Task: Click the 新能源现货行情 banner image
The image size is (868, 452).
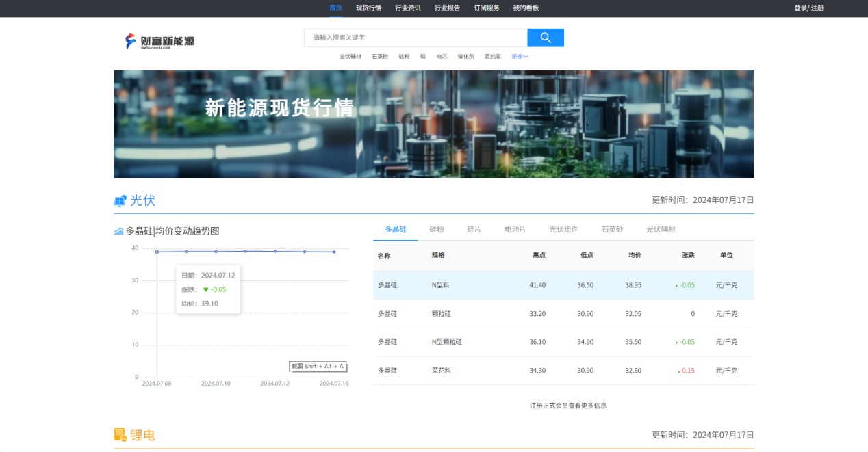Action: [x=433, y=124]
